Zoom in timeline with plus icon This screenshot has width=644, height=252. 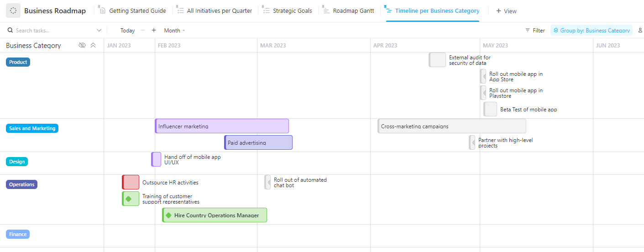click(x=154, y=31)
